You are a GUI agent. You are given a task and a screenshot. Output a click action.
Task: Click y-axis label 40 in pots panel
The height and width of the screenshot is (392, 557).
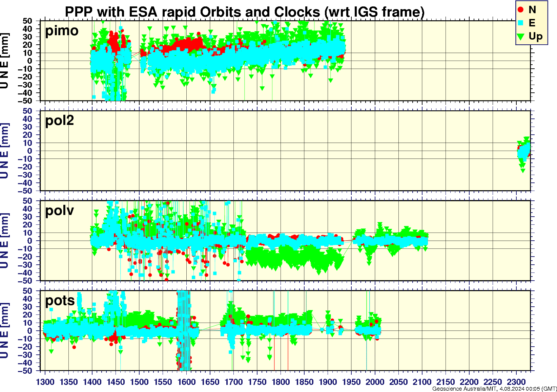27,299
